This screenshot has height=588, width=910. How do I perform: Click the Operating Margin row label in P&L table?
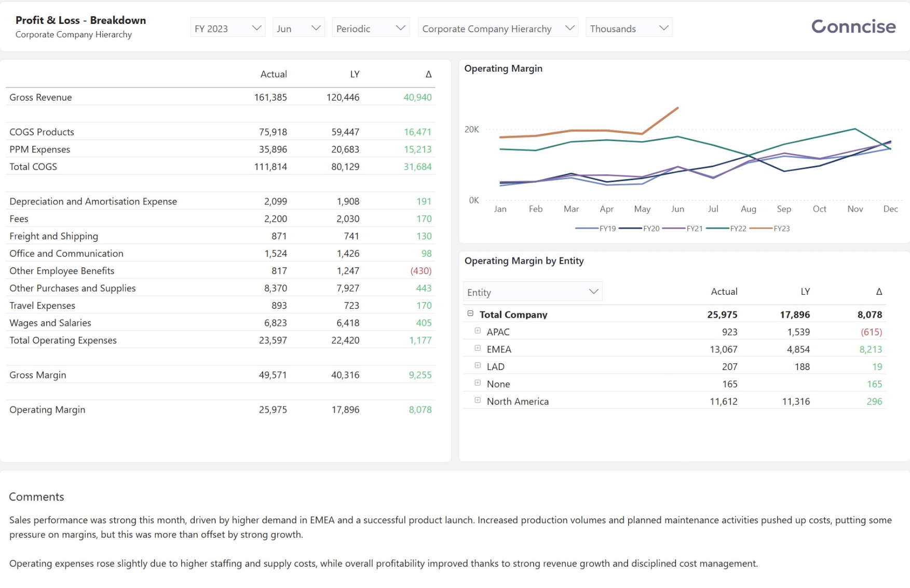(x=47, y=409)
